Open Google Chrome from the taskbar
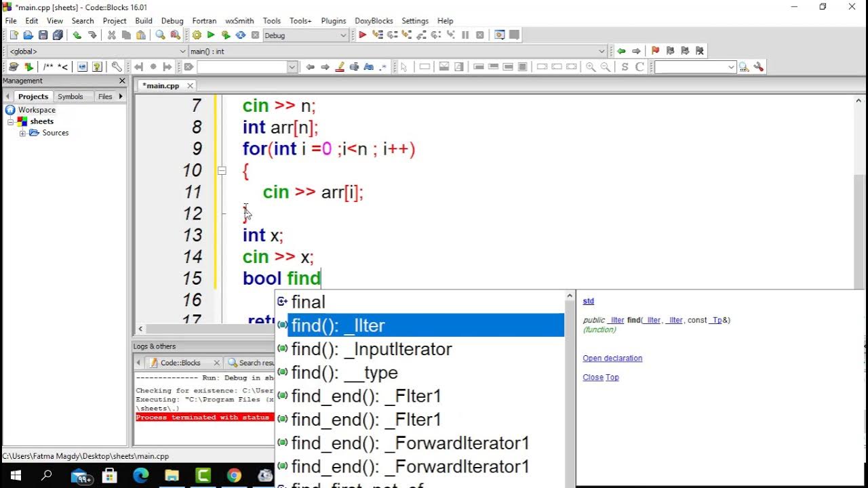This screenshot has height=488, width=868. (234, 475)
